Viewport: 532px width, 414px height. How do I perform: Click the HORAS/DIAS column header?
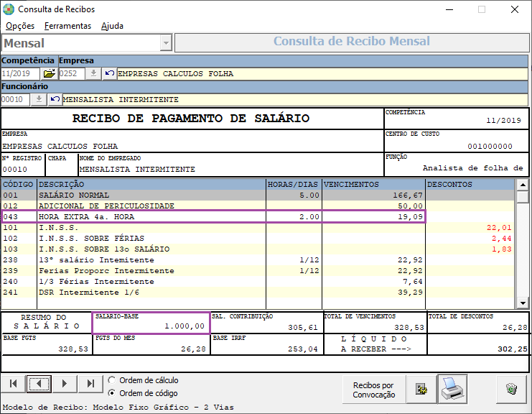294,185
